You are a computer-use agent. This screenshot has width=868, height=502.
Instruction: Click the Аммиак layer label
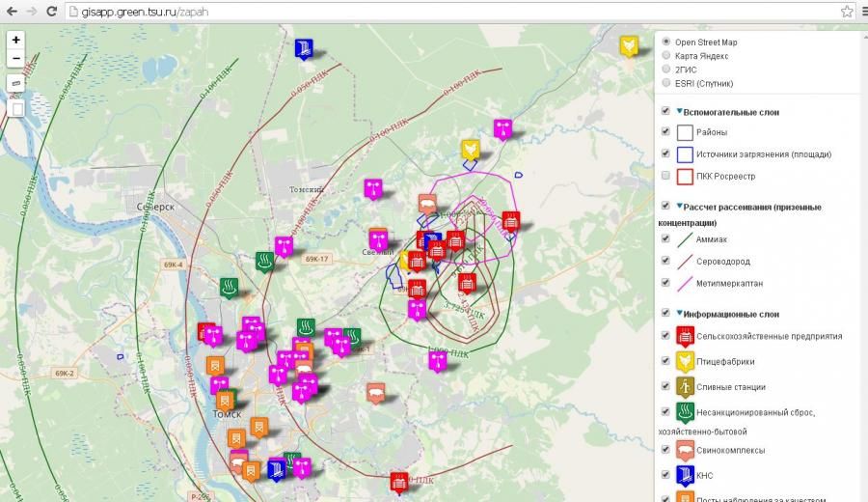pyautogui.click(x=712, y=239)
